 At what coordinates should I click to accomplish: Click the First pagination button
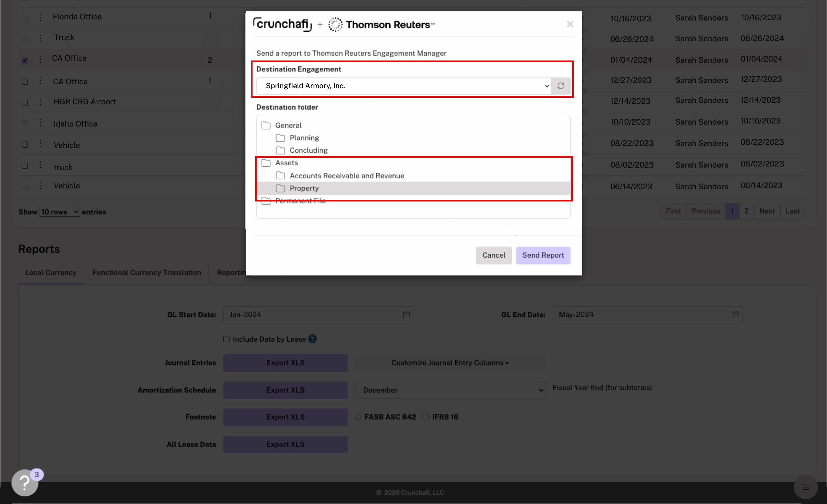click(x=673, y=211)
